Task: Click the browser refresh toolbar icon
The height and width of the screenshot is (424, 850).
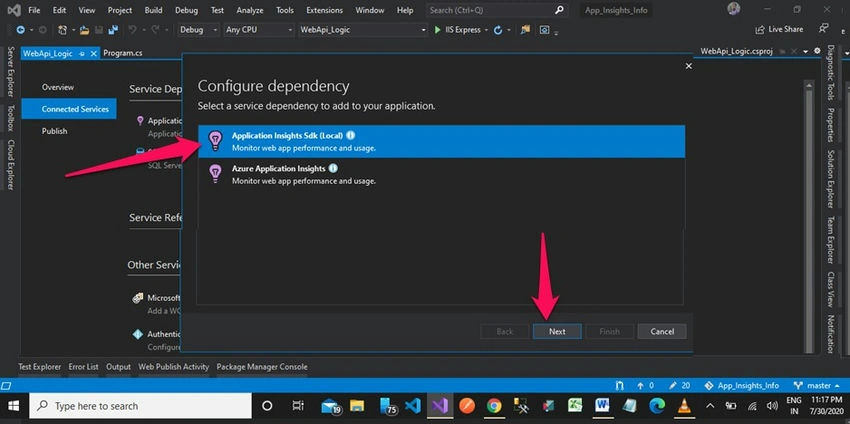Action: point(498,30)
